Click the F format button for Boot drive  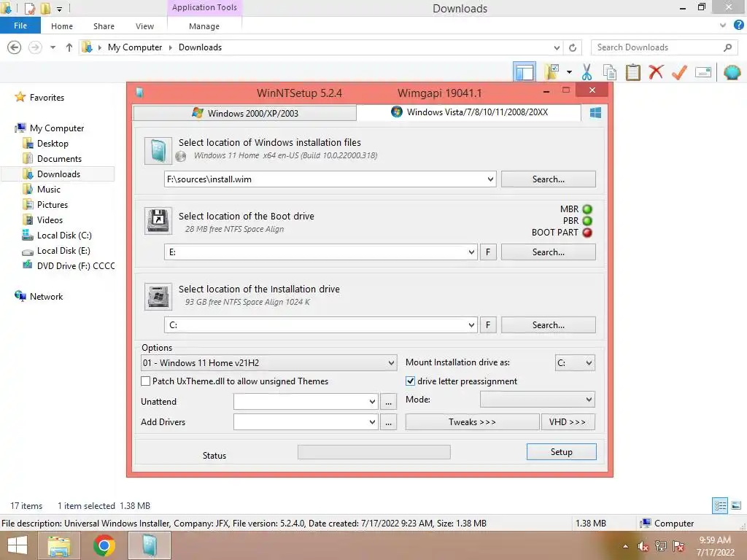pyautogui.click(x=488, y=252)
